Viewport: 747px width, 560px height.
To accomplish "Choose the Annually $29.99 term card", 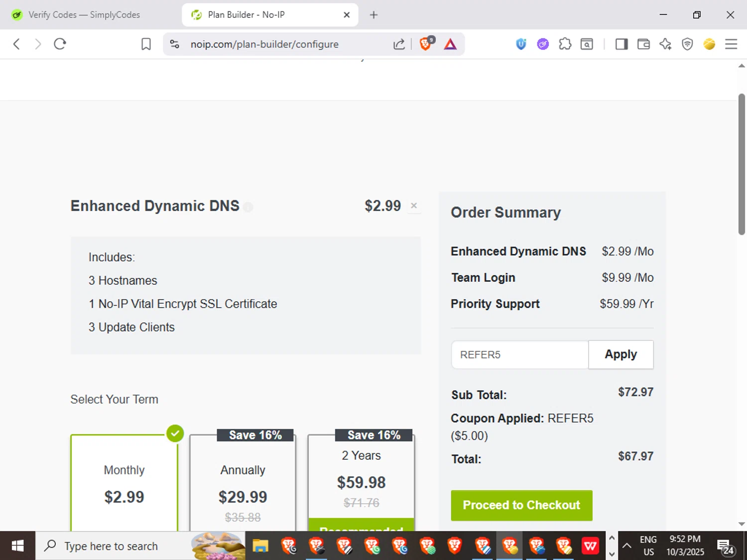I will (243, 483).
